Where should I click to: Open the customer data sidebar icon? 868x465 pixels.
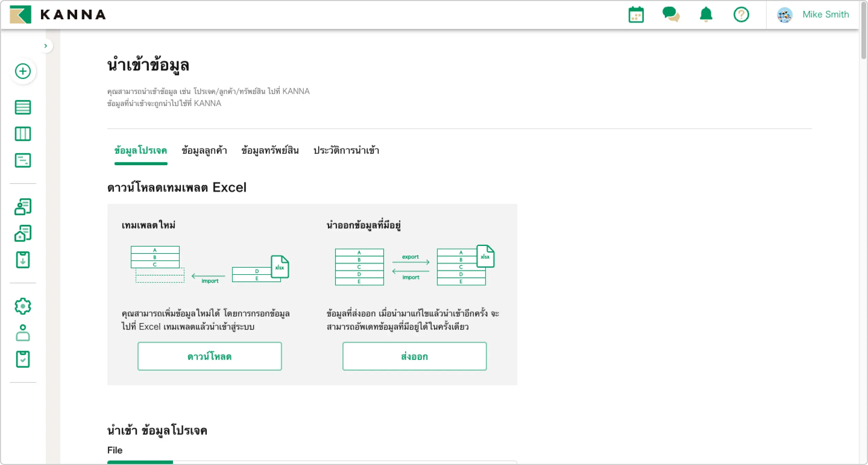coord(23,207)
